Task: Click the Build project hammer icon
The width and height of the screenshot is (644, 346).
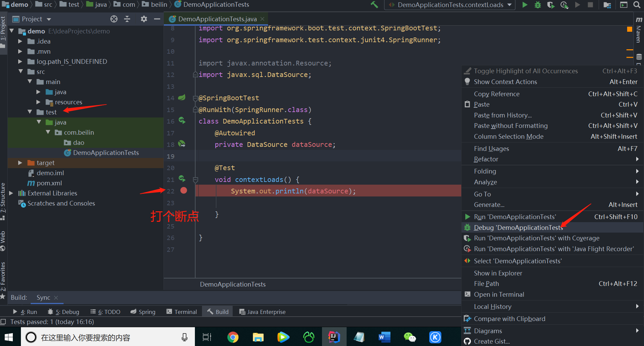Action: pyautogui.click(x=374, y=5)
